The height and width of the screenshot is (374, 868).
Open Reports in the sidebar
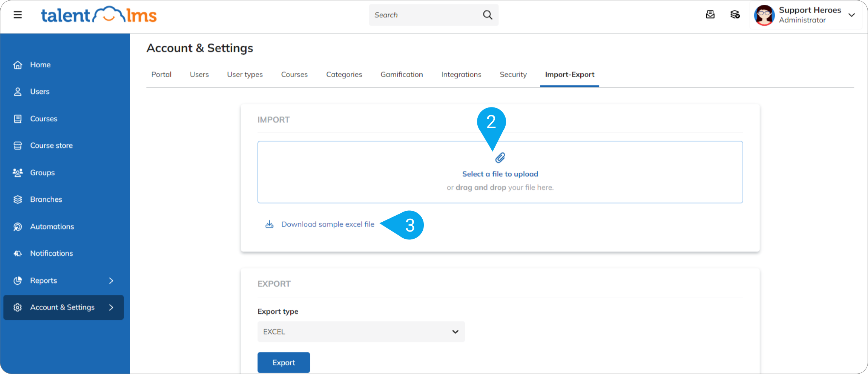43,280
